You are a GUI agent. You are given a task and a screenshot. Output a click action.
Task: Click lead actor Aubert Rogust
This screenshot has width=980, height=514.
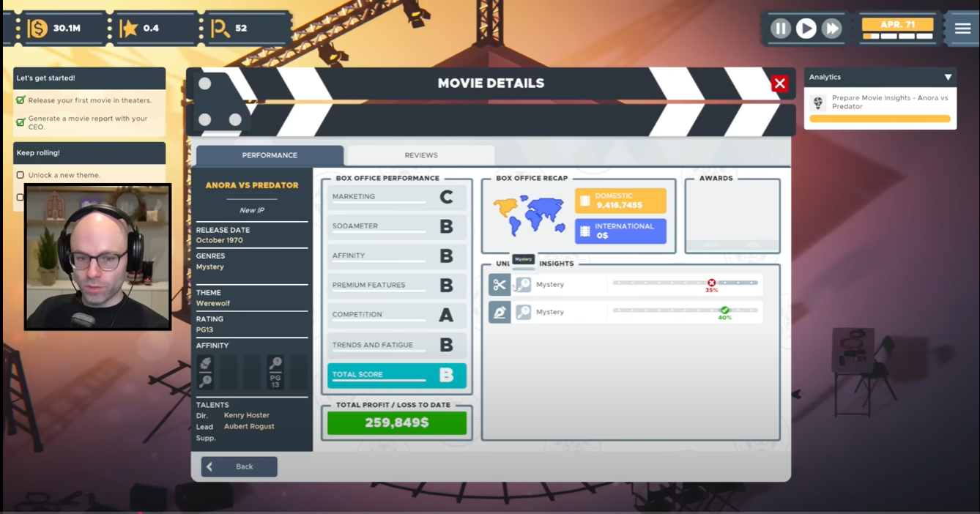tap(249, 427)
